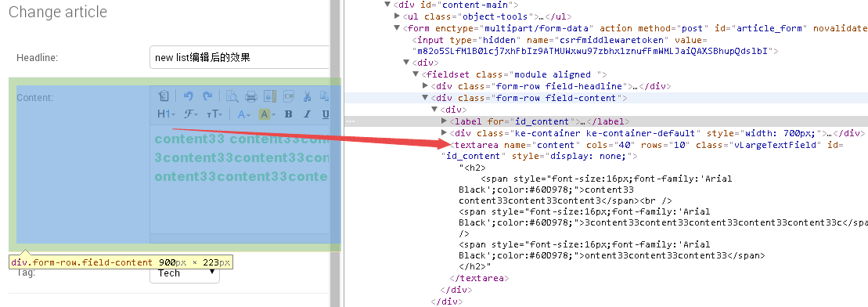Expand the label for id_content node
Viewport: 868px width, 307px height.
[x=444, y=121]
